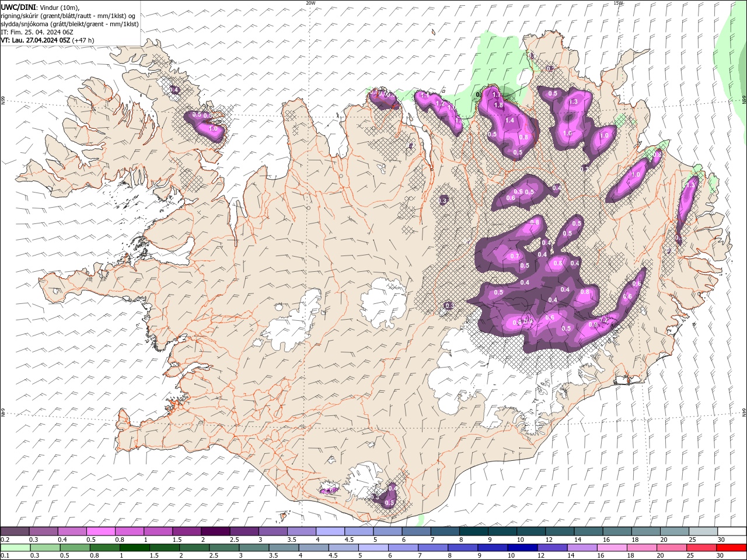Click the "UWC/DINI" title text
This screenshot has width=747, height=560.
[x=18, y=7]
